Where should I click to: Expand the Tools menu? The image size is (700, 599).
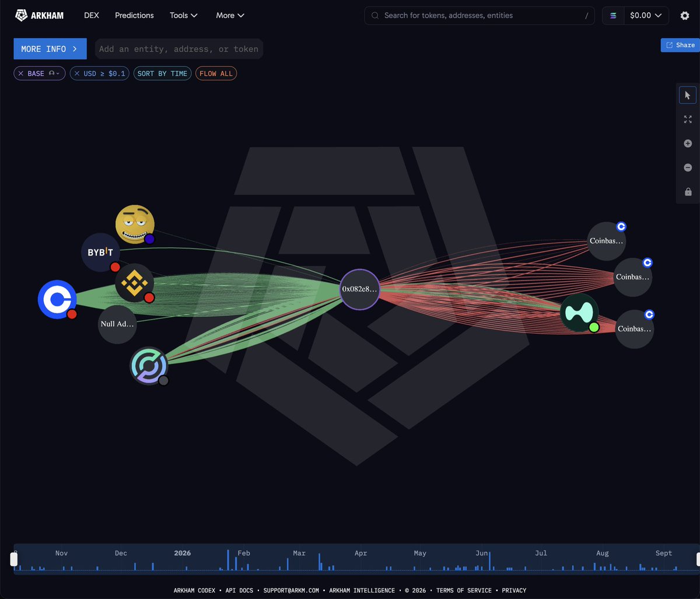[x=184, y=16]
